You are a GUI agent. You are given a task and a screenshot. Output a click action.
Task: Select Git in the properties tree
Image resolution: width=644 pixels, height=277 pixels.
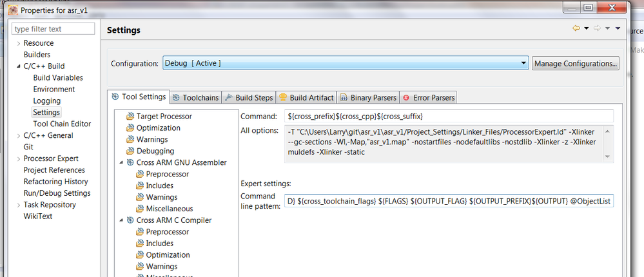click(x=28, y=147)
